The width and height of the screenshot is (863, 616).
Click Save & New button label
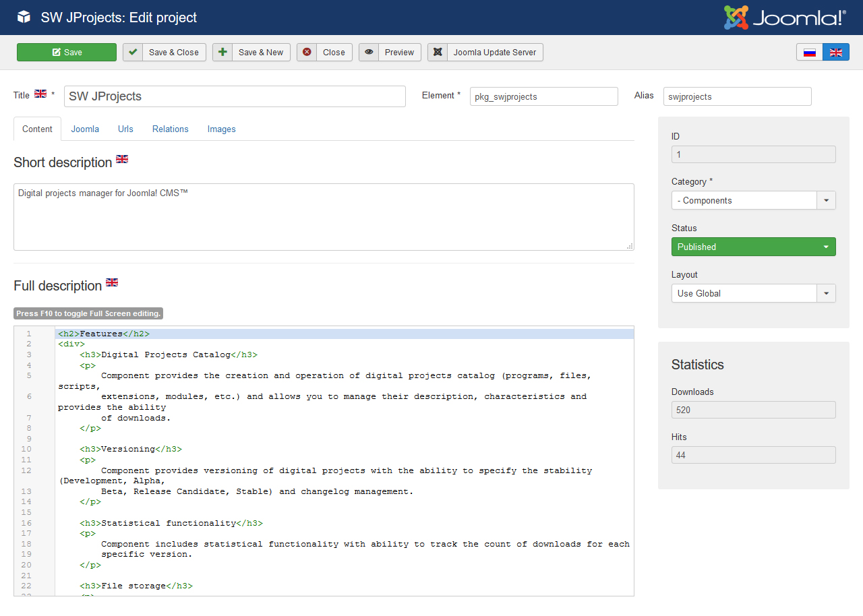coord(261,53)
